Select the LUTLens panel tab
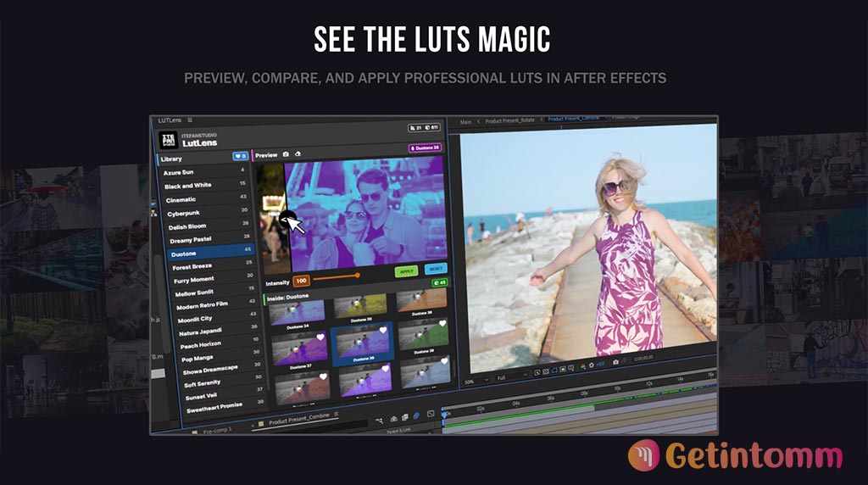The image size is (868, 485). [x=170, y=120]
